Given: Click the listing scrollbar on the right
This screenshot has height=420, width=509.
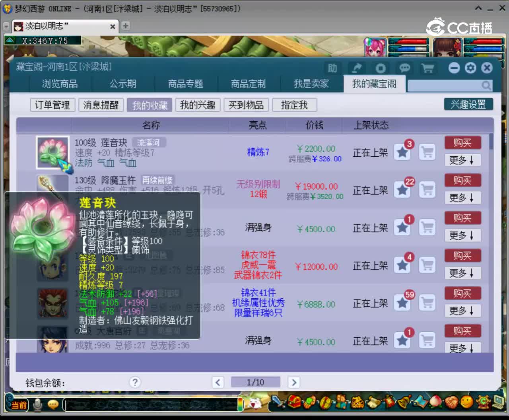Looking at the screenshot, I should coord(491,142).
